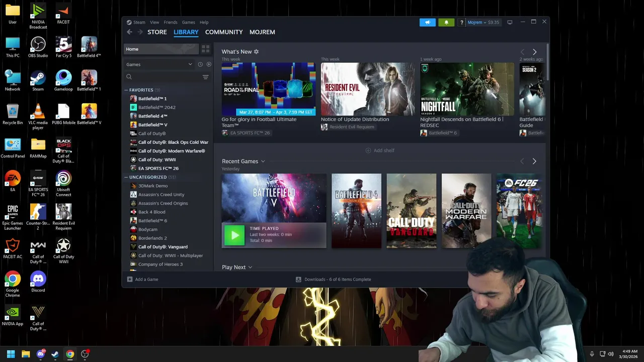Viewport: 644px width, 362px height.
Task: Expand the Recent Games dropdown
Action: tap(263, 161)
